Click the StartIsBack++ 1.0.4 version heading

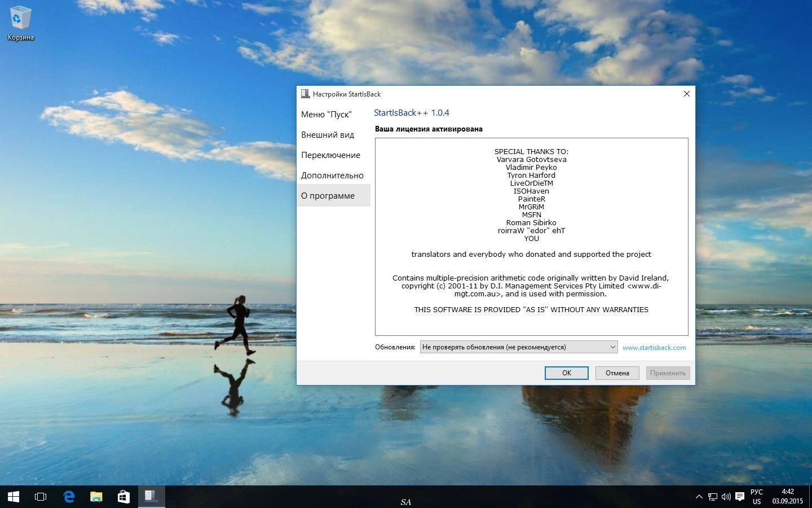[412, 113]
